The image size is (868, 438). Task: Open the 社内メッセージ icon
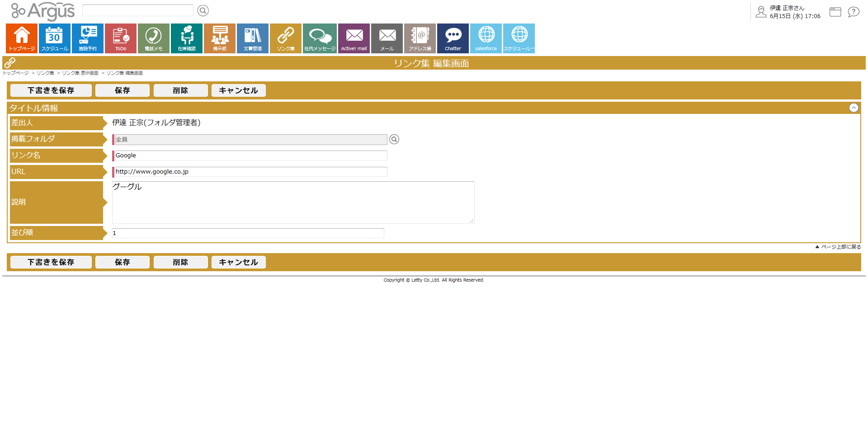point(320,38)
